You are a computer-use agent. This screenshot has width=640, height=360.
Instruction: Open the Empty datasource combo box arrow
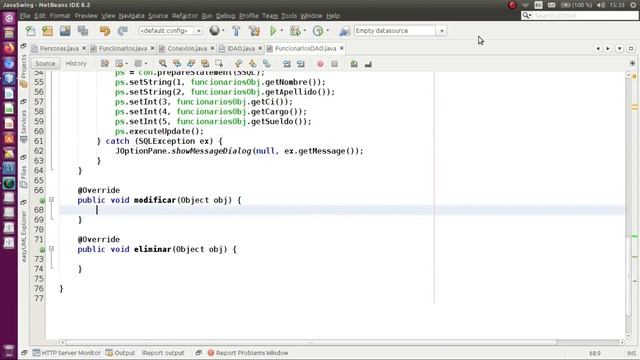coord(442,31)
